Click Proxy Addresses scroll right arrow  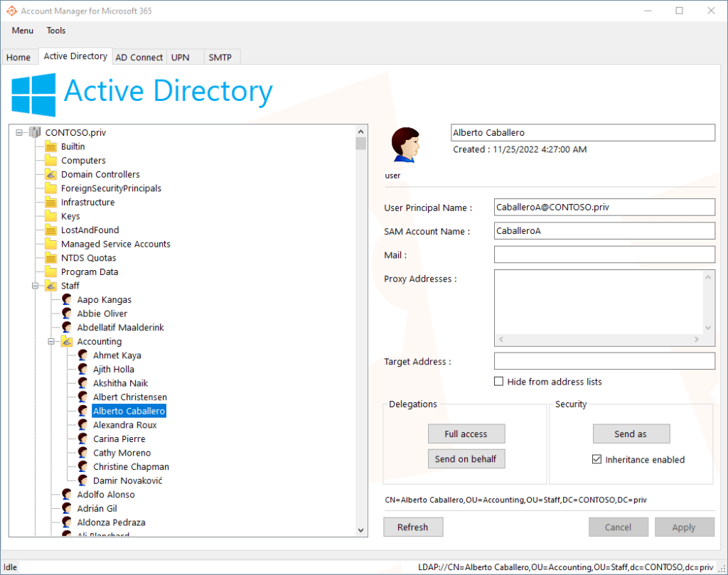(697, 340)
